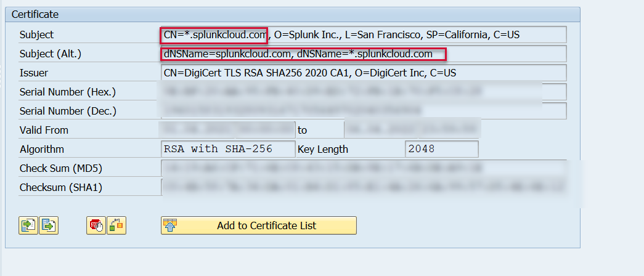644x276 pixels.
Task: Click the Subject (Alt.) label text
Action: pyautogui.click(x=51, y=54)
